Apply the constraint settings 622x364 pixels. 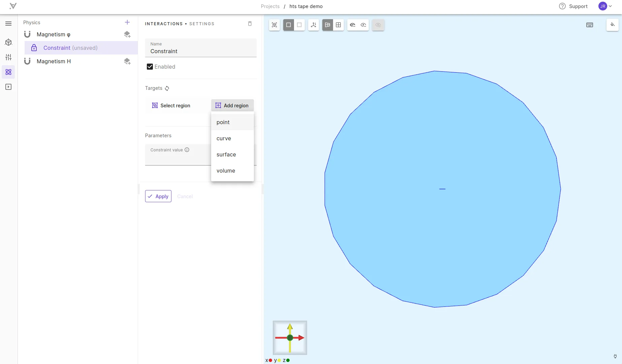click(x=158, y=196)
